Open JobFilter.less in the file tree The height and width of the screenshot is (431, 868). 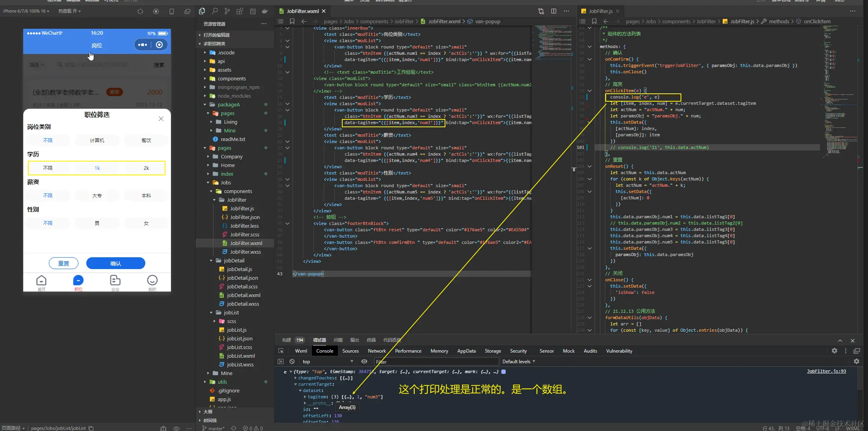pos(244,226)
